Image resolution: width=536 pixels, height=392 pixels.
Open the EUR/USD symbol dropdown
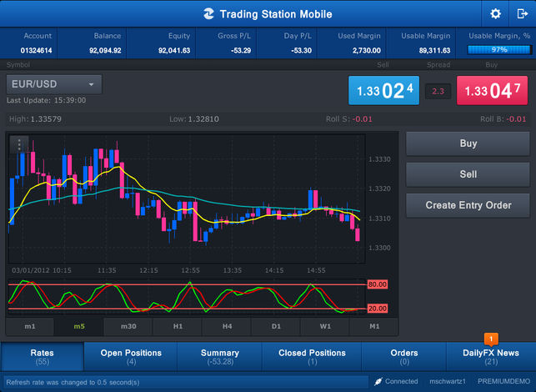coord(54,84)
